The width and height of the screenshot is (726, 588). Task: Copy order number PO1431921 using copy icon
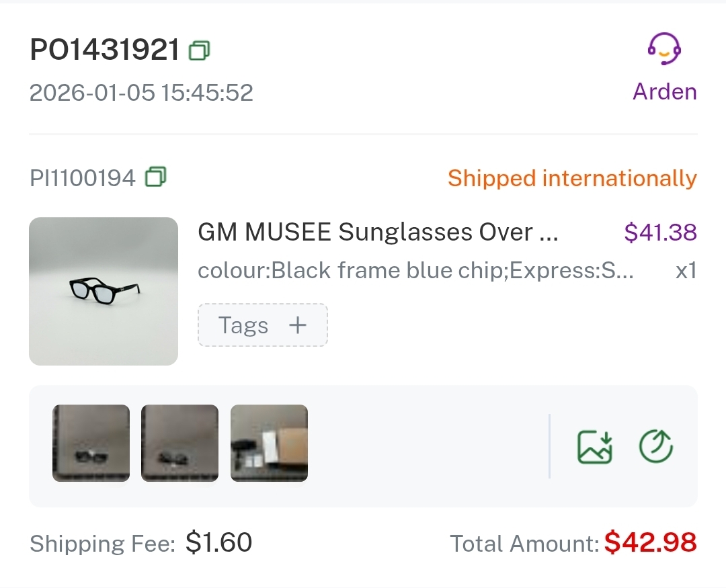click(200, 50)
